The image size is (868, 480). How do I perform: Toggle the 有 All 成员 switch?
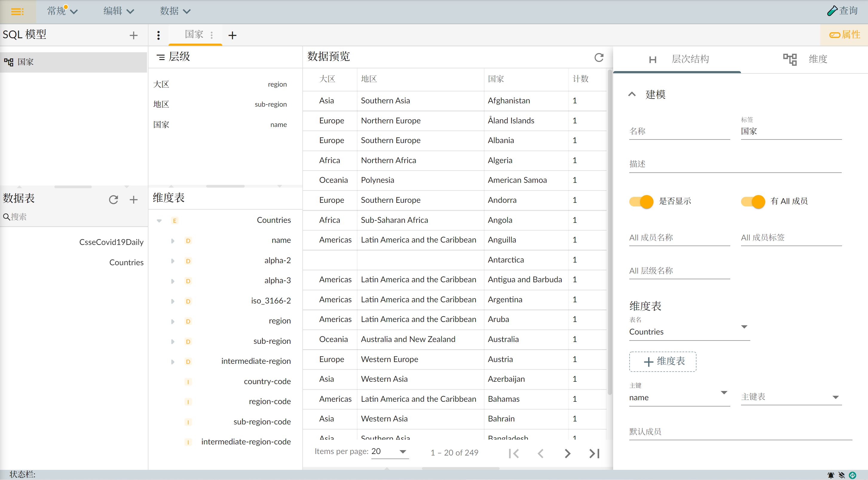(x=753, y=201)
